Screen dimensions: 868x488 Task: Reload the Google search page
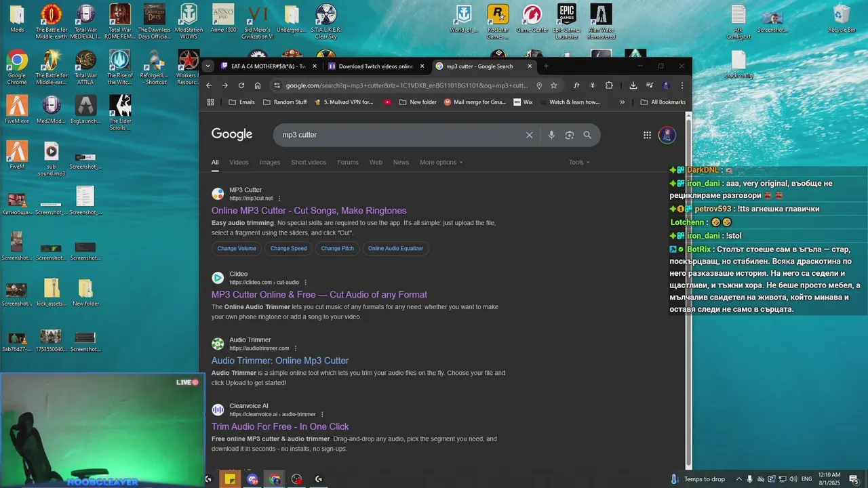pyautogui.click(x=241, y=85)
